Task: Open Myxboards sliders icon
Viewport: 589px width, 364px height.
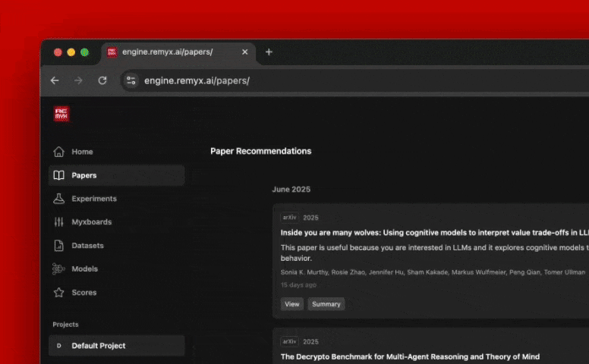Action: [x=58, y=221]
